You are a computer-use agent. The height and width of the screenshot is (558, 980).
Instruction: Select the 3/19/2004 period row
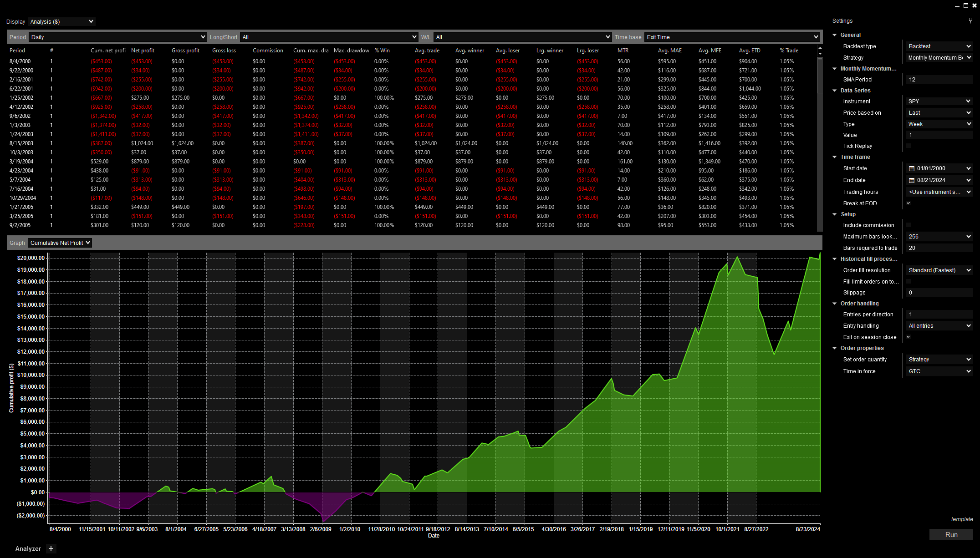click(412, 161)
